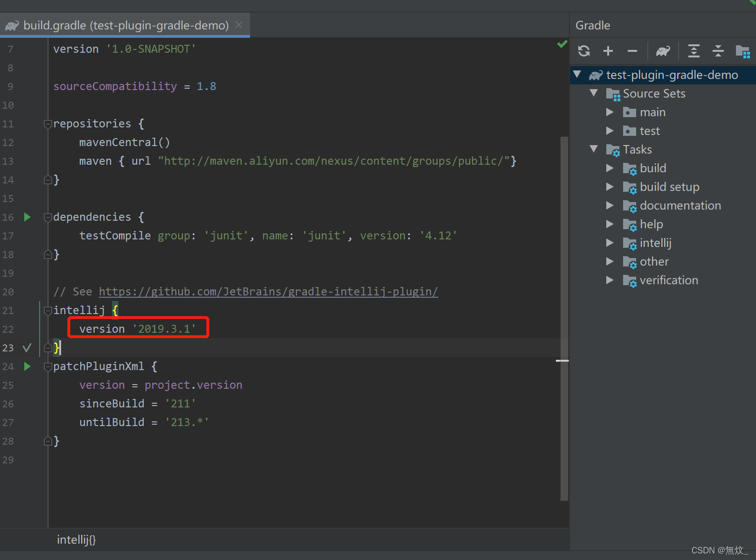Close the build.gradle editor tab
Screen dimensions: 756x560
(239, 25)
